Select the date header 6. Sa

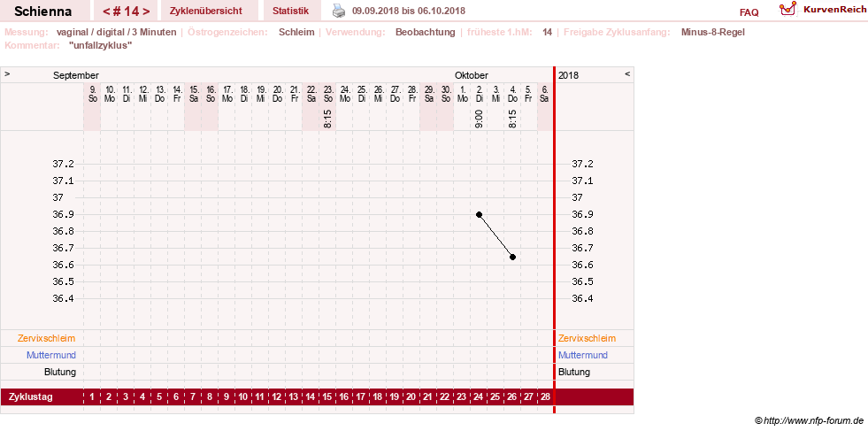[x=545, y=93]
